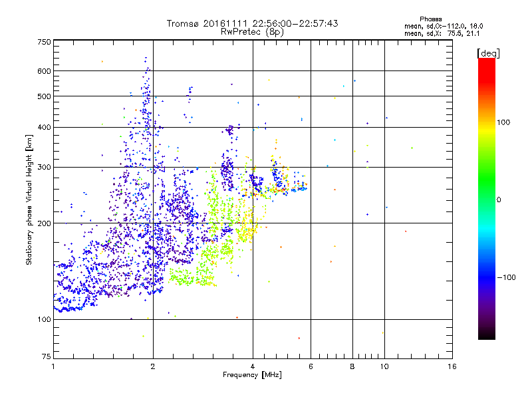Click the 'Stationary phase Virtual Height [km]' axis title
Screen dimensions: 532x399
[29, 199]
